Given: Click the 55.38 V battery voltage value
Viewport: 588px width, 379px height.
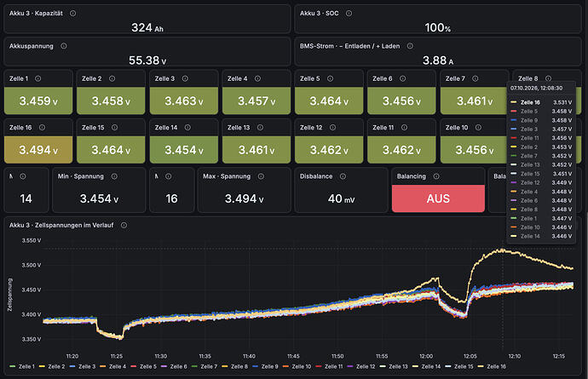Looking at the screenshot, I should [147, 60].
